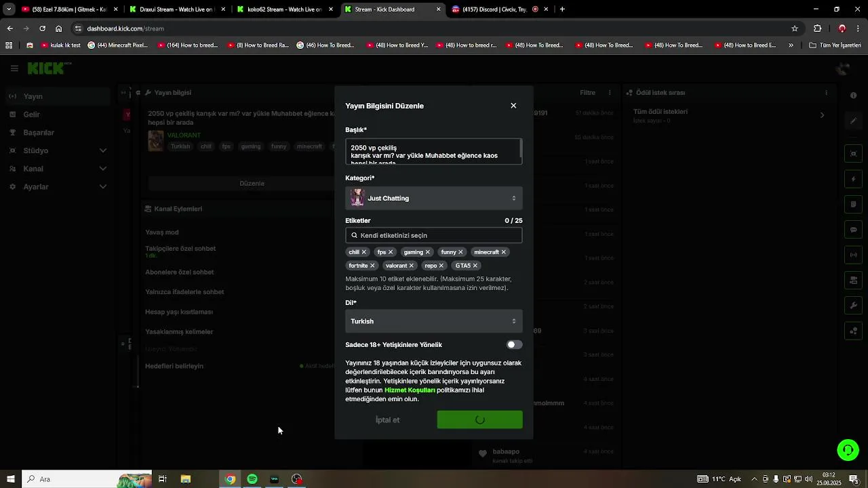Click the Windows Start button

[11, 479]
